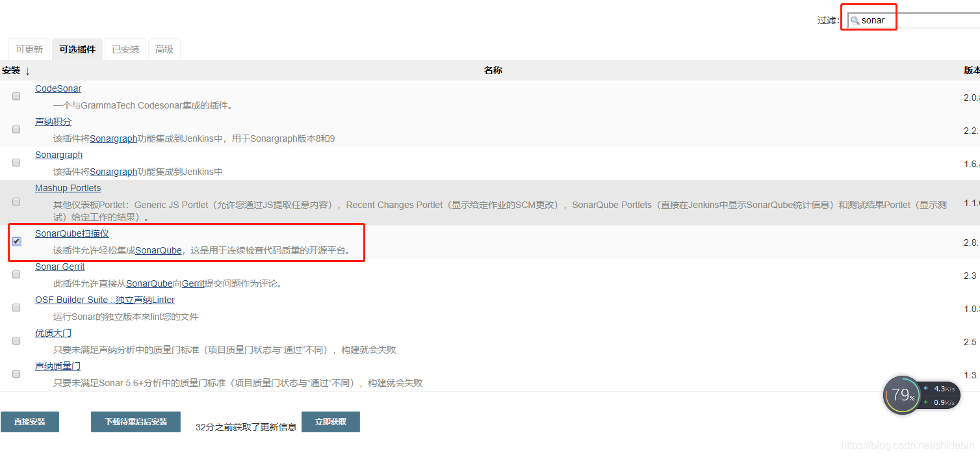
Task: Uncheck the SonarQube扫描仪 plugin checkbox
Action: pos(16,241)
